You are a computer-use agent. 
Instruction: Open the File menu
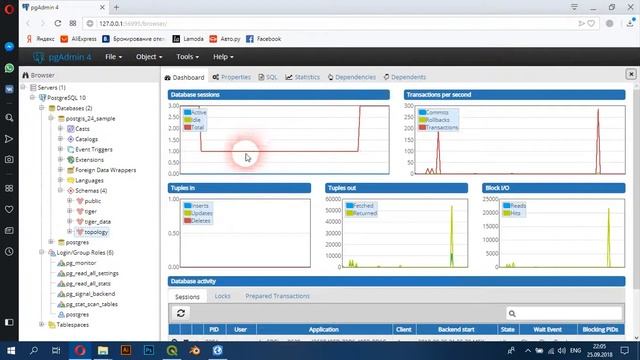(x=113, y=57)
